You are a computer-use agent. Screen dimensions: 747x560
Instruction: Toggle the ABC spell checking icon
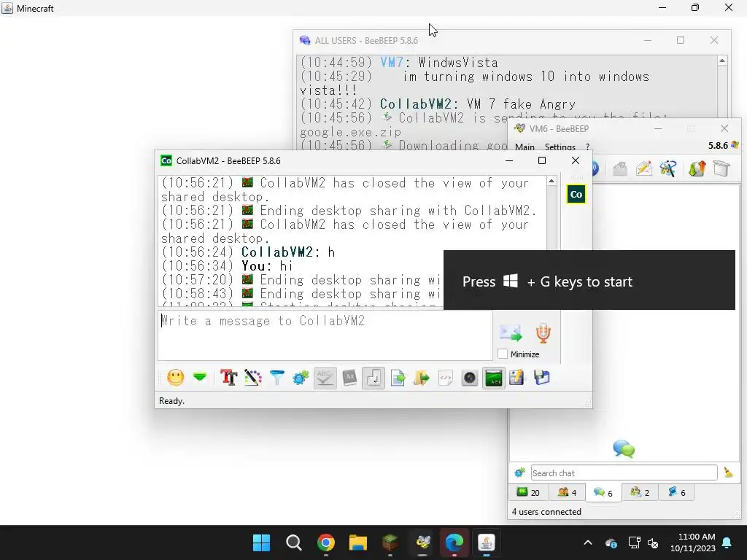[325, 378]
